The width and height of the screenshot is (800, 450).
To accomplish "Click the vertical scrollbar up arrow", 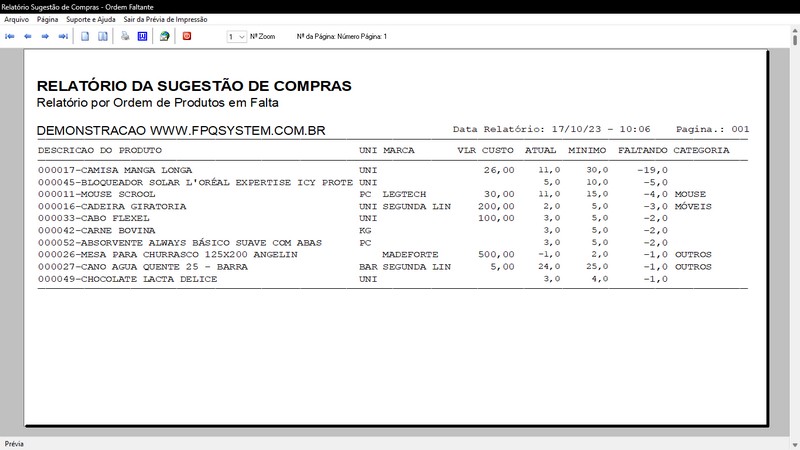I will pyautogui.click(x=795, y=31).
